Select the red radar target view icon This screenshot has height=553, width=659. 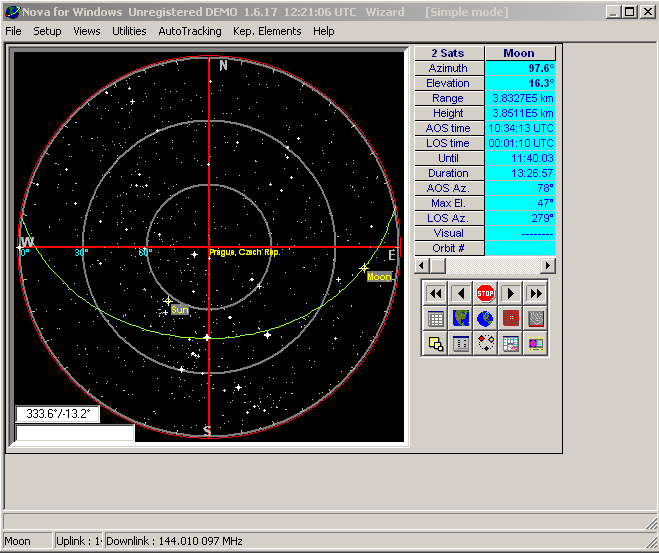pyautogui.click(x=511, y=319)
